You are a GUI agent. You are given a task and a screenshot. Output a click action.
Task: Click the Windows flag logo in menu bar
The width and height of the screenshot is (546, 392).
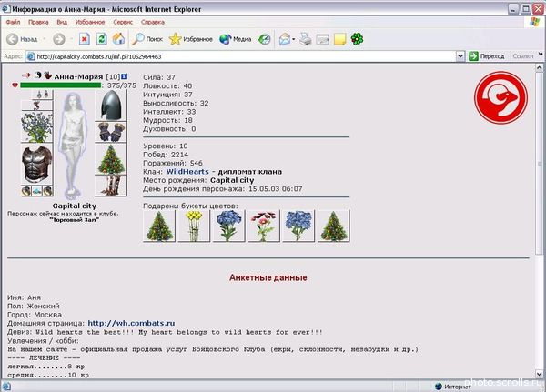[534, 22]
